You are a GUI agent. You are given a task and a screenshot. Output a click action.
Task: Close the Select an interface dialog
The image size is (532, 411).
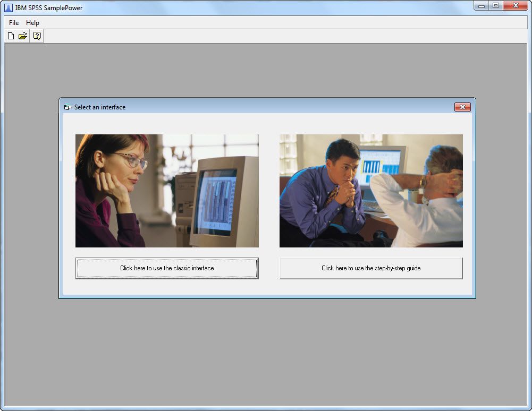462,107
